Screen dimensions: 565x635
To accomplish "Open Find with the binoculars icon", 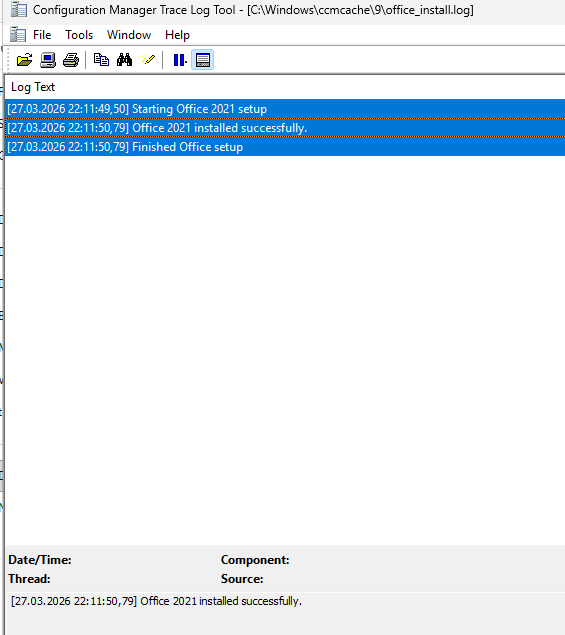I will point(124,60).
